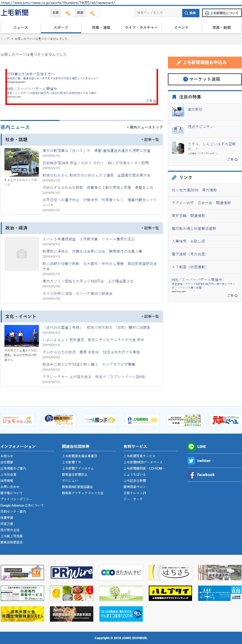
Task: Click the northern area weather icon
Action: coord(68,13)
